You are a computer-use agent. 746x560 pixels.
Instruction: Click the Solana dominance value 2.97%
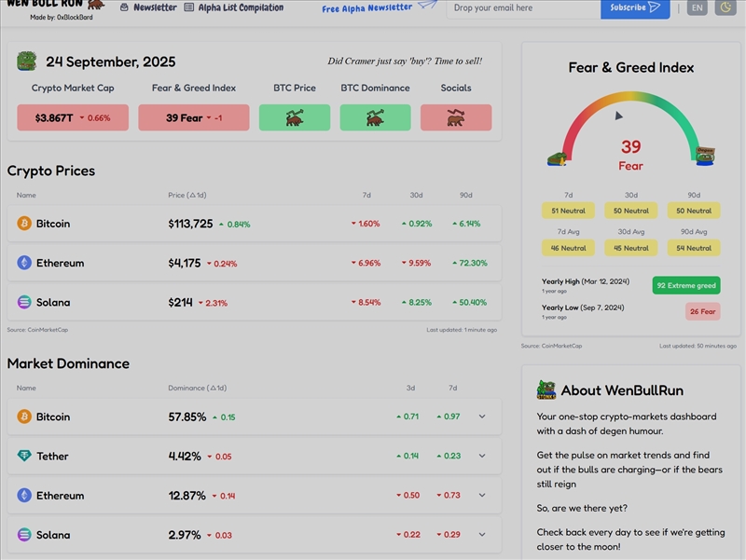(185, 535)
